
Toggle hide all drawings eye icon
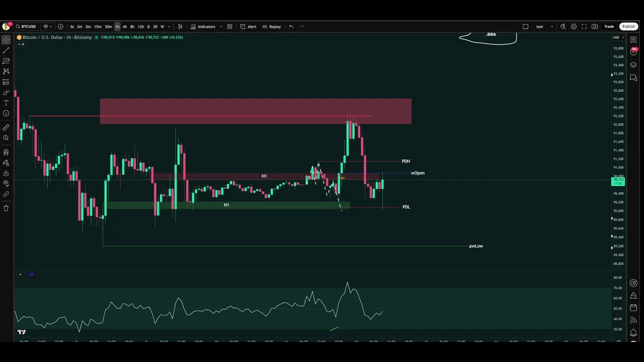pos(6,184)
